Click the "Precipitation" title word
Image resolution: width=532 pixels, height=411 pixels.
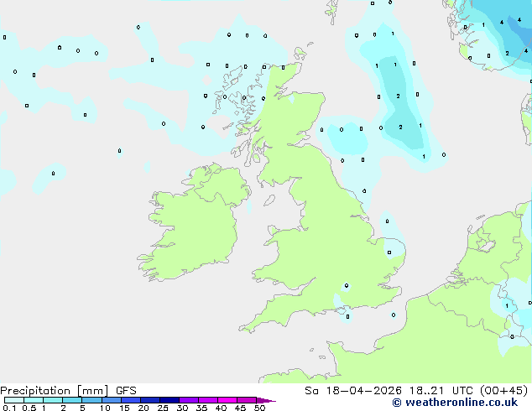click(x=35, y=391)
